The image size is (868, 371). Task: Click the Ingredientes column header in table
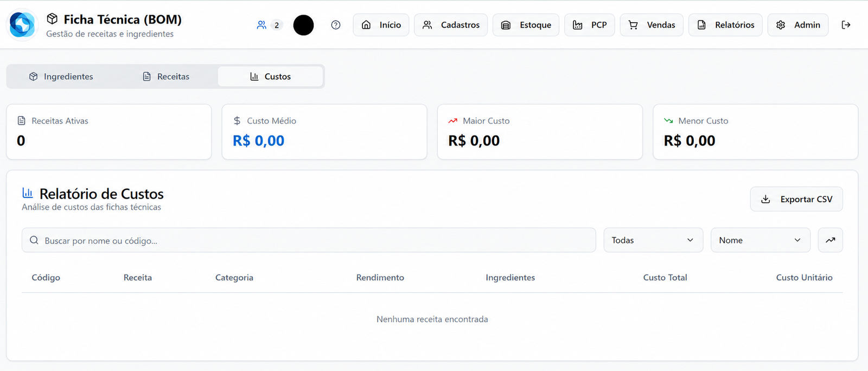510,278
